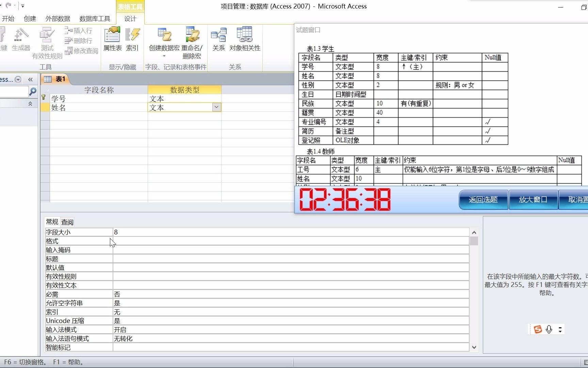Screen dimensions: 588x368
Task: Collapse the navigation group chevron
Action: point(30,104)
